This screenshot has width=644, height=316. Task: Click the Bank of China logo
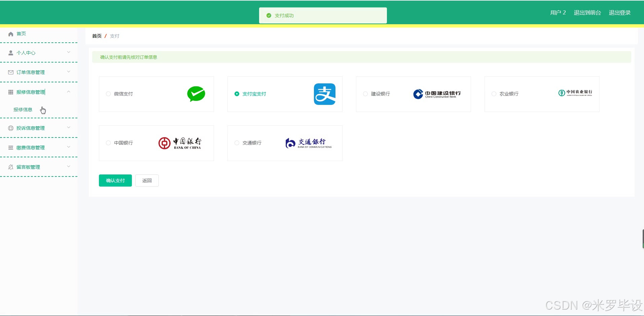[x=180, y=143]
